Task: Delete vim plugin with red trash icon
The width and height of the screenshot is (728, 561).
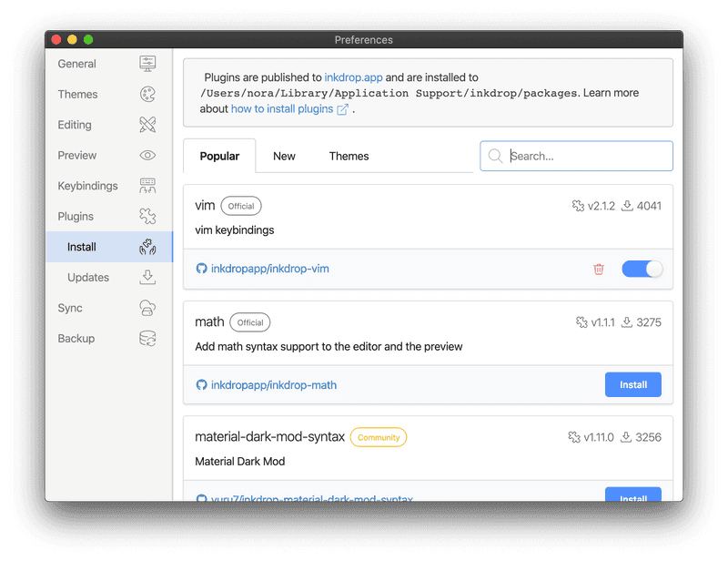Action: (x=599, y=269)
